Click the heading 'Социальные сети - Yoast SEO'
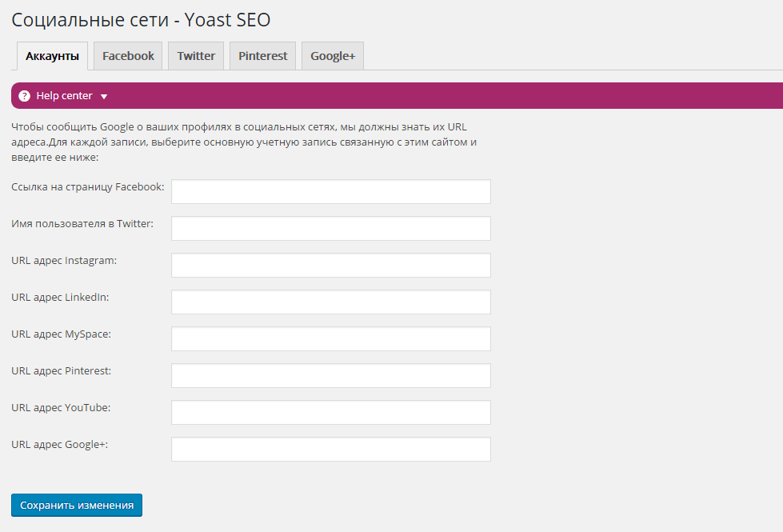Screen dimensions: 783x532 tap(141, 20)
